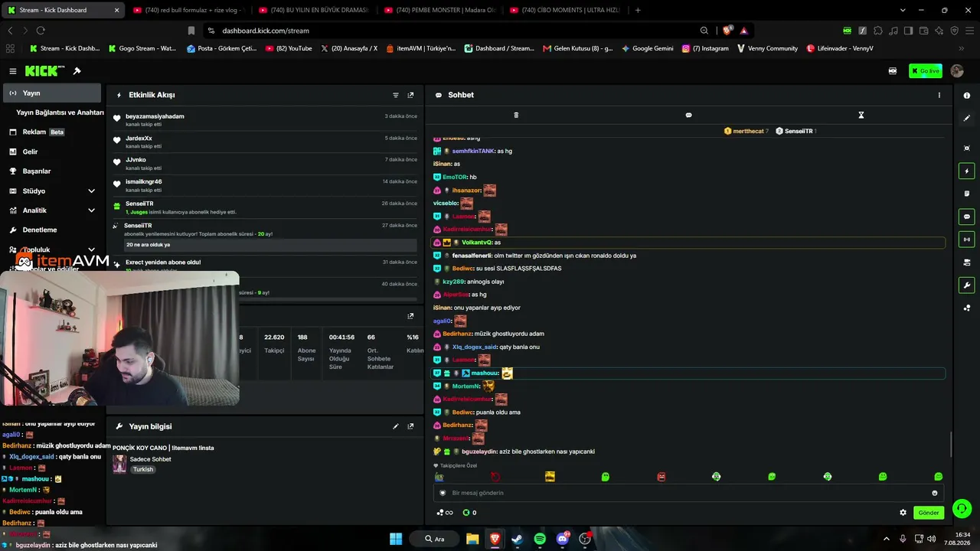Toggle the Brave sidebar panel icon
The image size is (980, 551).
click(x=908, y=31)
